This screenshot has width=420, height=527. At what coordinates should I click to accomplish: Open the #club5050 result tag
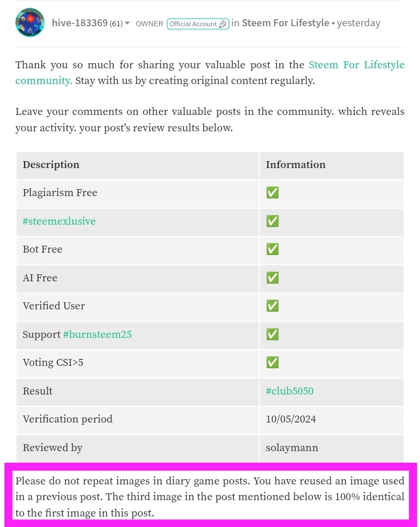(290, 391)
